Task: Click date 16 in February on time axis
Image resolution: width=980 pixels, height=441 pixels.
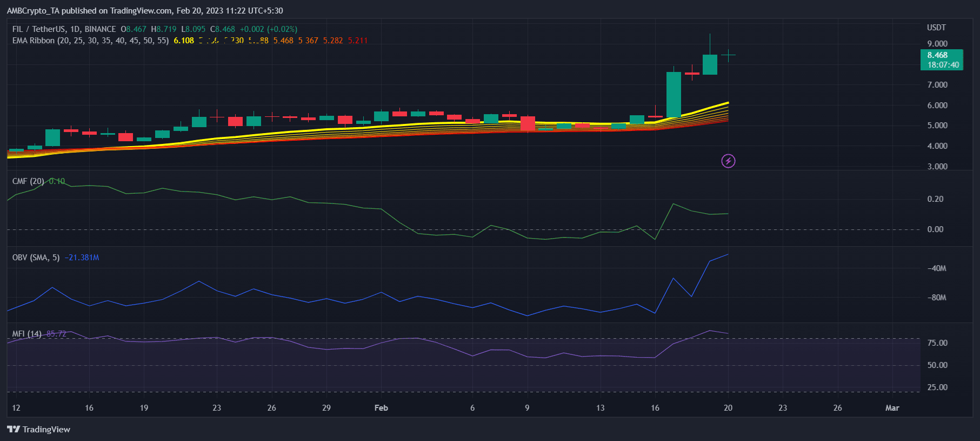Action: (x=655, y=408)
